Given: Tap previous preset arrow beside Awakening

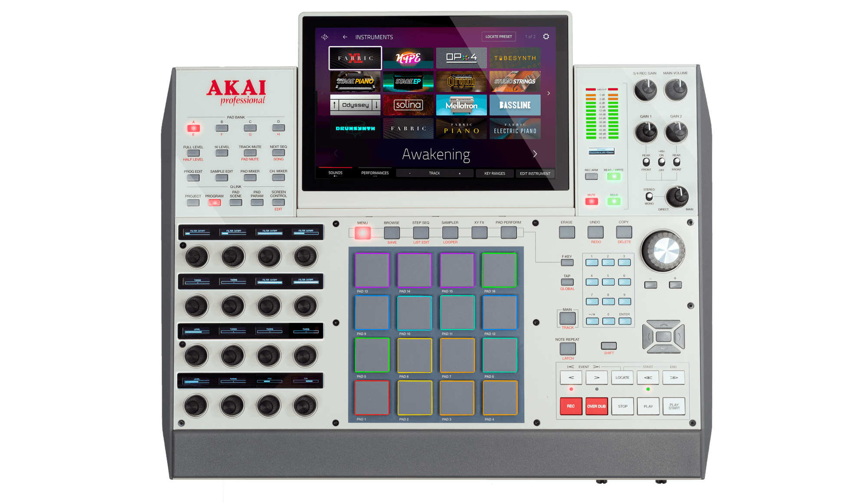Looking at the screenshot, I should click(x=336, y=154).
